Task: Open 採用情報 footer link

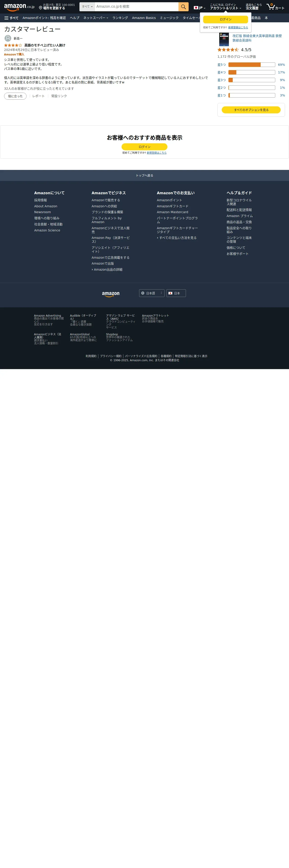Action: pos(40,200)
